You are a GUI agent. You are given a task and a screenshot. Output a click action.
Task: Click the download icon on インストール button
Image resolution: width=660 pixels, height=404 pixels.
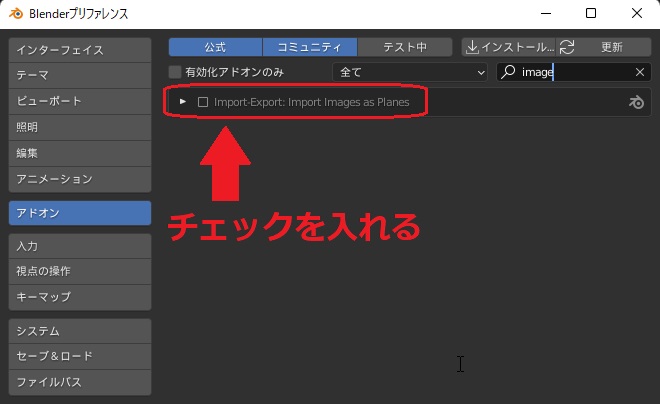coord(472,47)
